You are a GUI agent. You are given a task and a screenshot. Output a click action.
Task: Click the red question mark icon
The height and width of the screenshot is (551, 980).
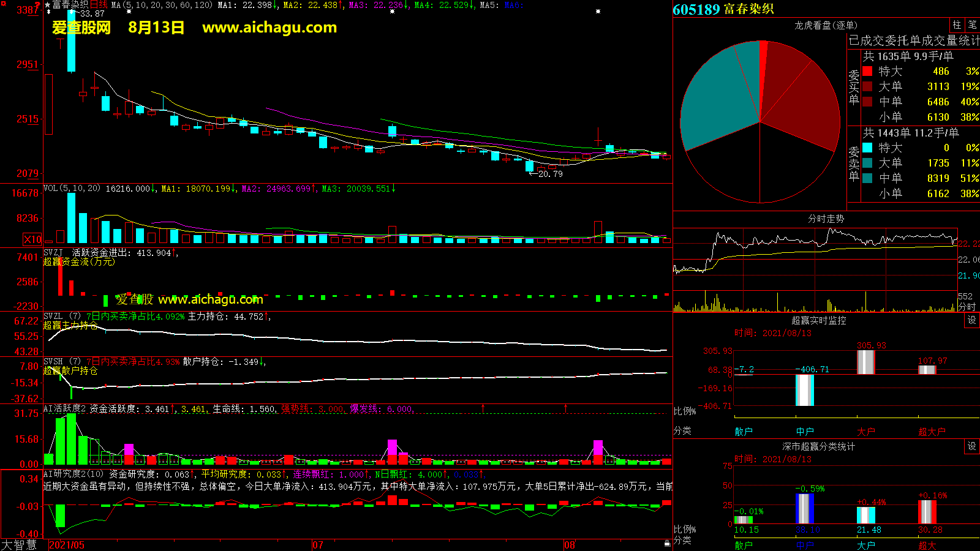pos(37,6)
